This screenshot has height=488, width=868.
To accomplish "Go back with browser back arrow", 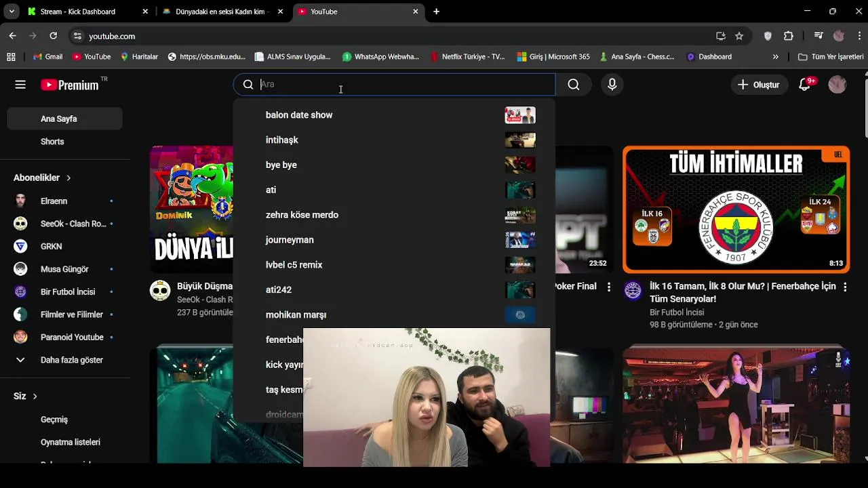I will [12, 36].
